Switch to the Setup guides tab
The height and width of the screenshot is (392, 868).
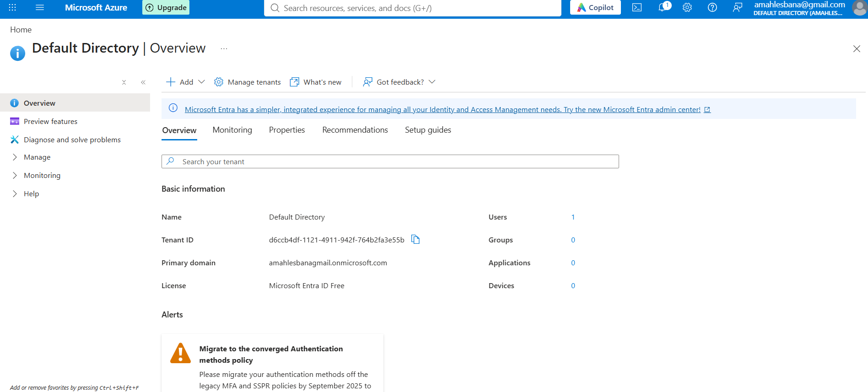click(428, 130)
